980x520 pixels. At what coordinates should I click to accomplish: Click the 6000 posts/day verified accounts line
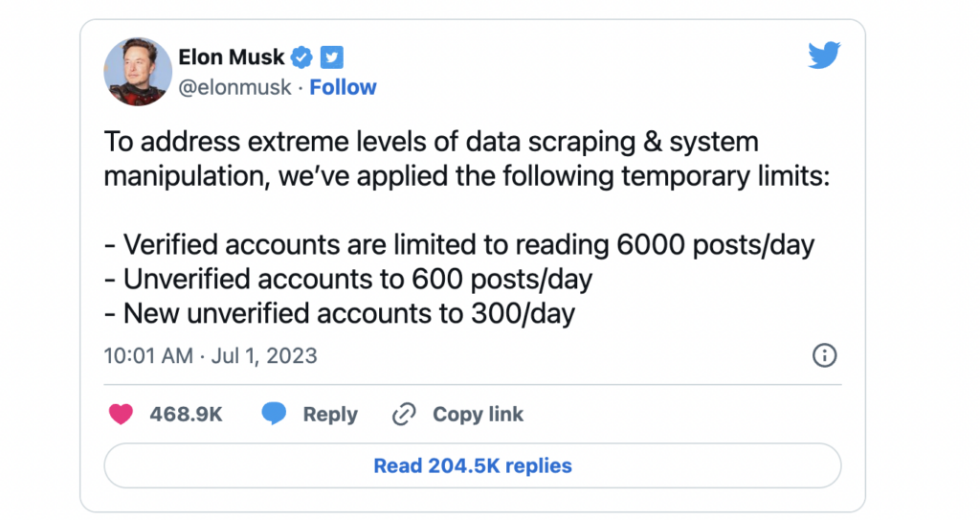point(459,245)
